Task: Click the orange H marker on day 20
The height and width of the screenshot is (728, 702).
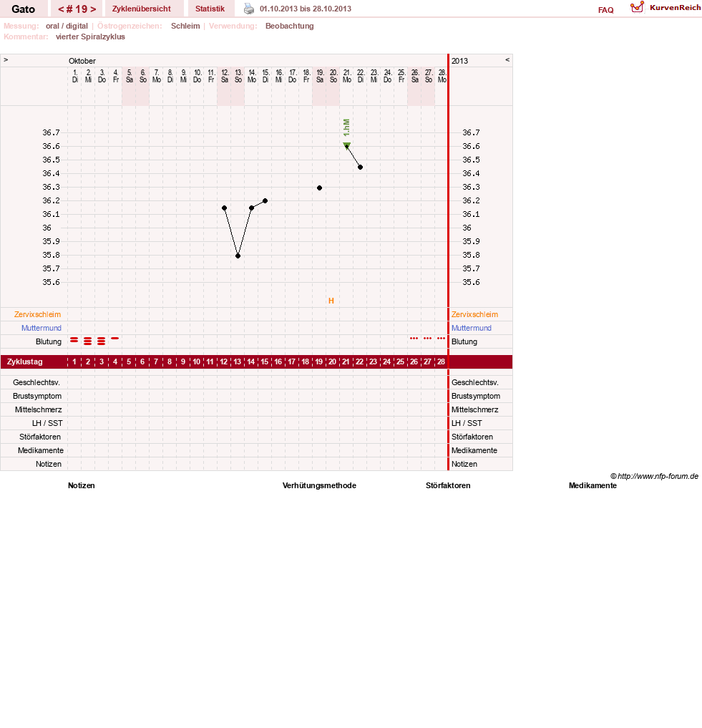Action: click(331, 301)
